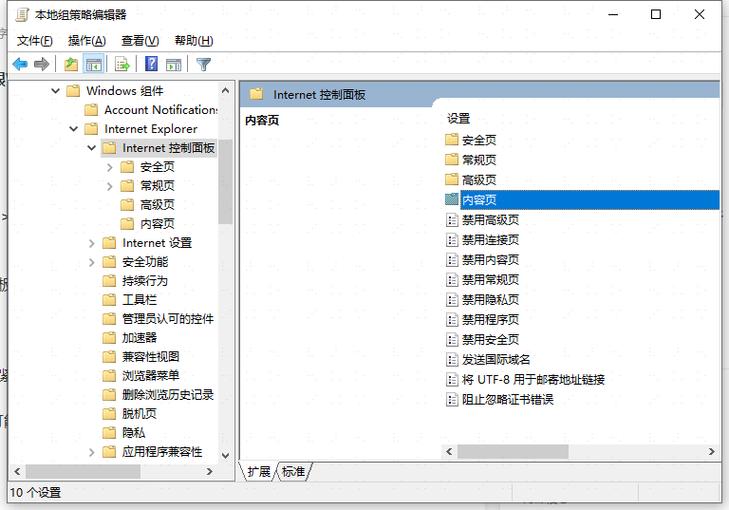Select 管理员认可的控件 tree folder
Screen dimensions: 729x510
point(168,318)
